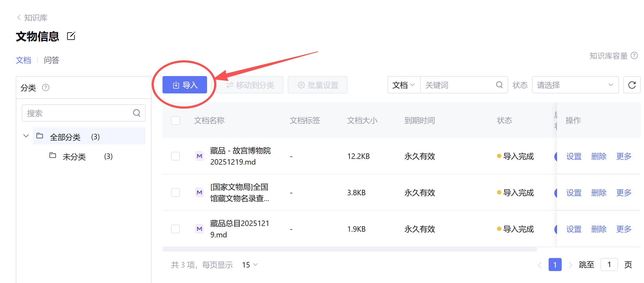644x283 pixels.
Task: Open the 状态 请选择 dropdown
Action: tap(575, 85)
